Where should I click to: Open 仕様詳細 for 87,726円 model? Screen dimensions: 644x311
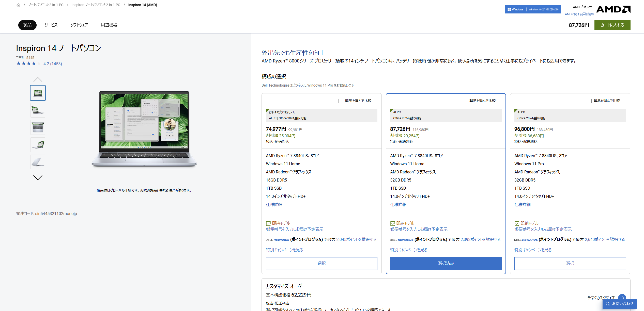pos(398,205)
